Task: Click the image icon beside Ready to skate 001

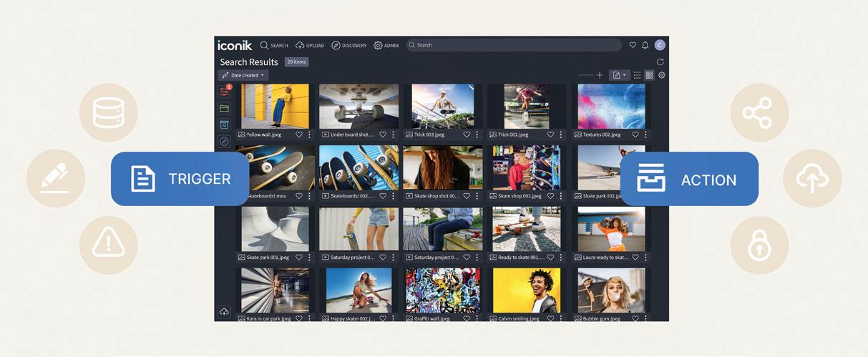Action: (493, 258)
